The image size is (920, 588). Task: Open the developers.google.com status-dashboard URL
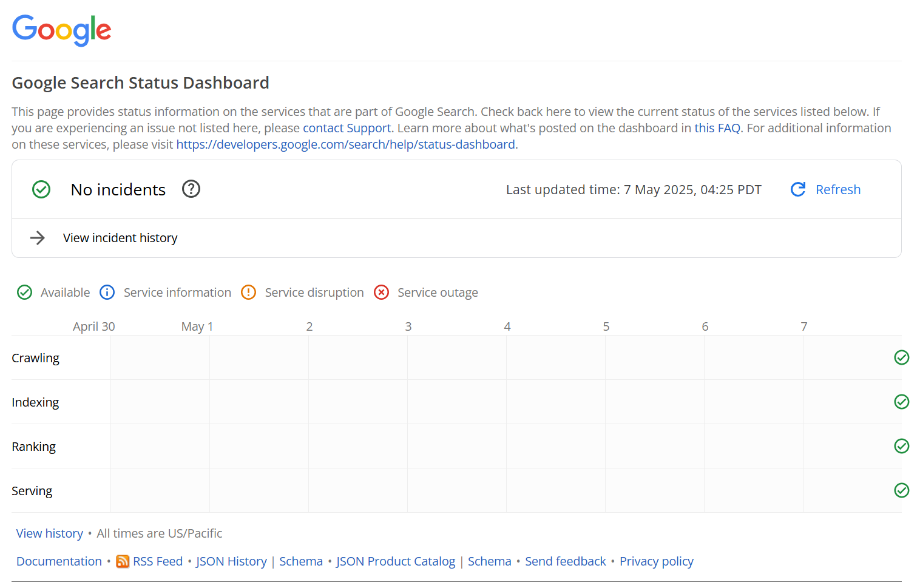[346, 144]
